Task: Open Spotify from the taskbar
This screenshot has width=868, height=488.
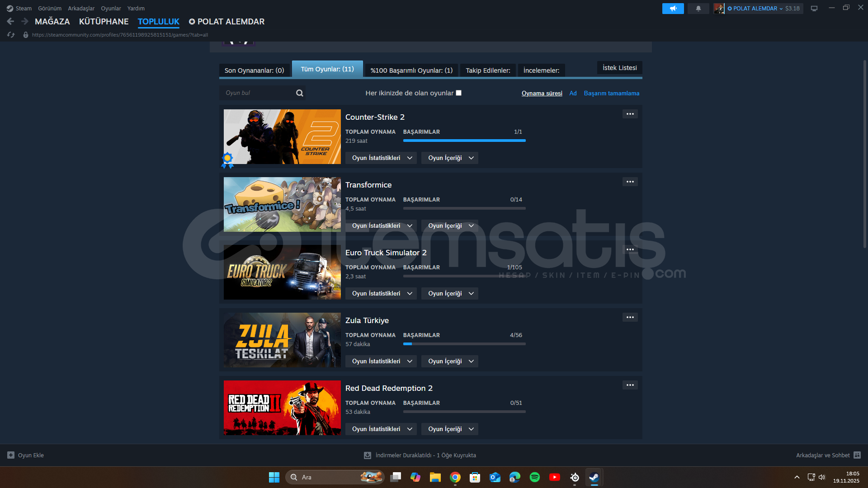Action: [x=534, y=477]
